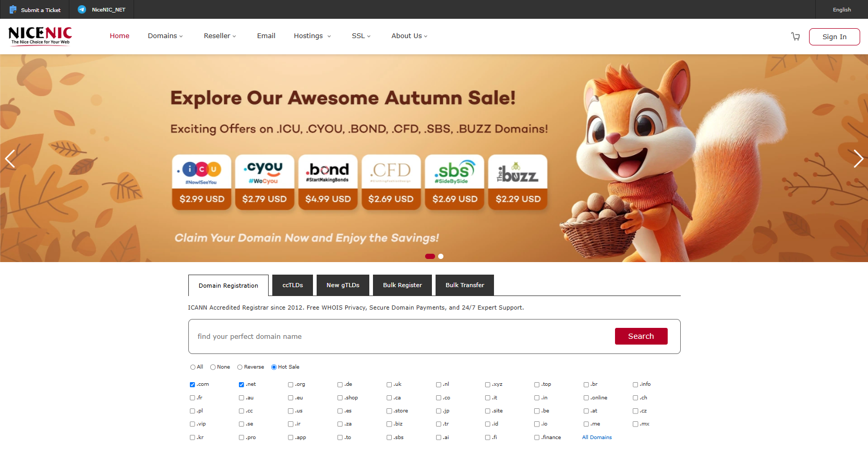Switch to Bulk Register tab
The image size is (868, 449).
[x=402, y=285]
